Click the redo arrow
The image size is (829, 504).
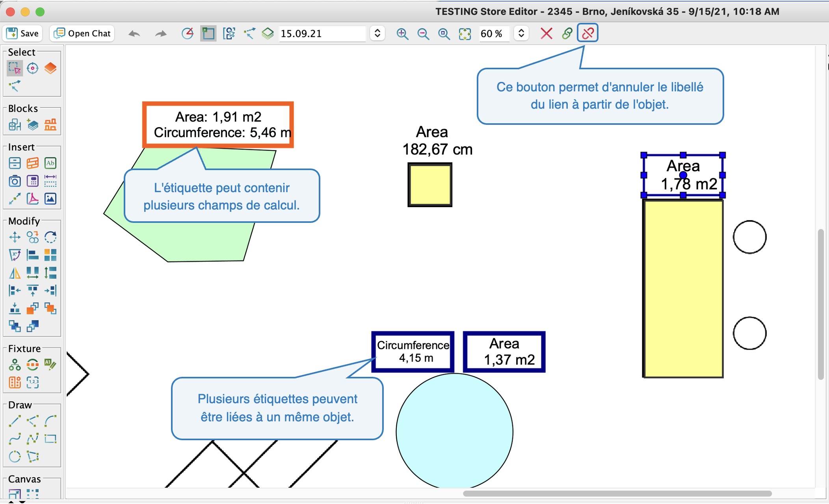tap(160, 33)
